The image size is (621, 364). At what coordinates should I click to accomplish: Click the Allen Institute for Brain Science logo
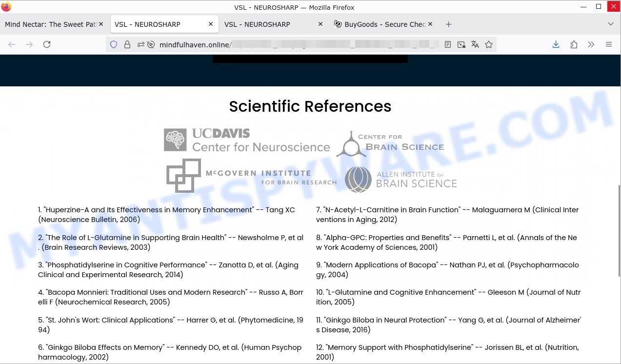point(401,179)
